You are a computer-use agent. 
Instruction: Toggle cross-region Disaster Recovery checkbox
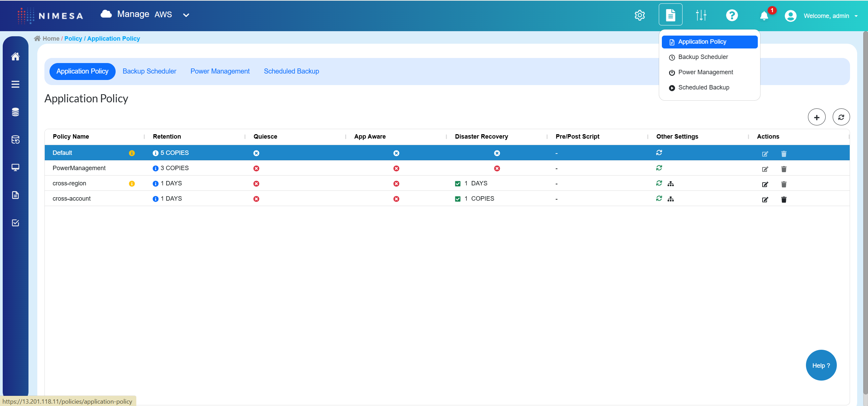458,184
